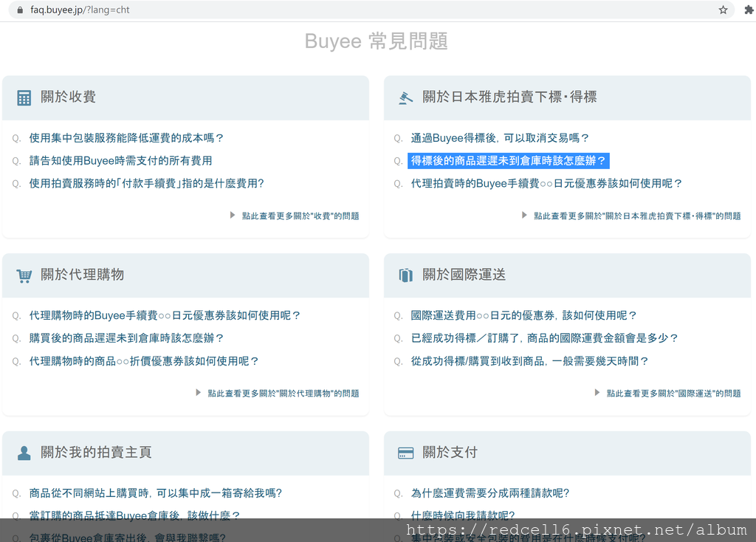The height and width of the screenshot is (542, 756).
Task: Click the lock icon beside faq.buyee.jp
Action: tap(20, 10)
